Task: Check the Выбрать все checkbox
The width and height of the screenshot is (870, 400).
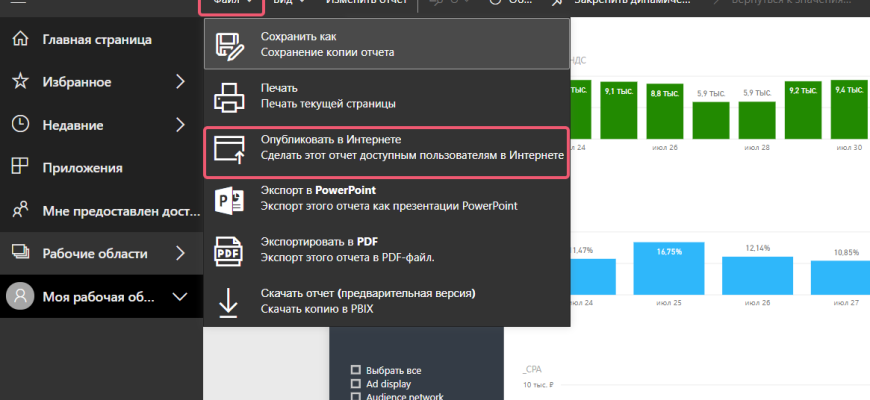Action: pos(354,367)
